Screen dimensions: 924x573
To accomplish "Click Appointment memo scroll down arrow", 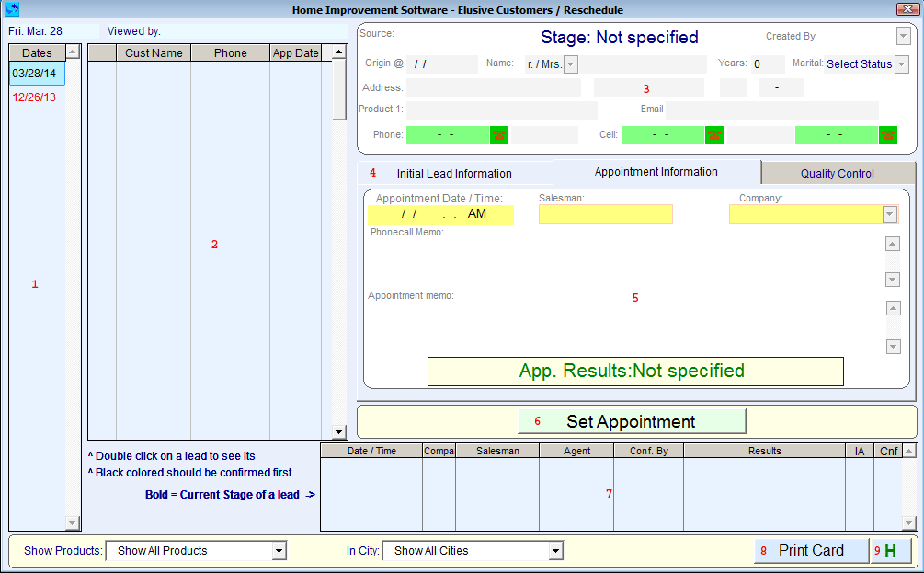I will 894,347.
